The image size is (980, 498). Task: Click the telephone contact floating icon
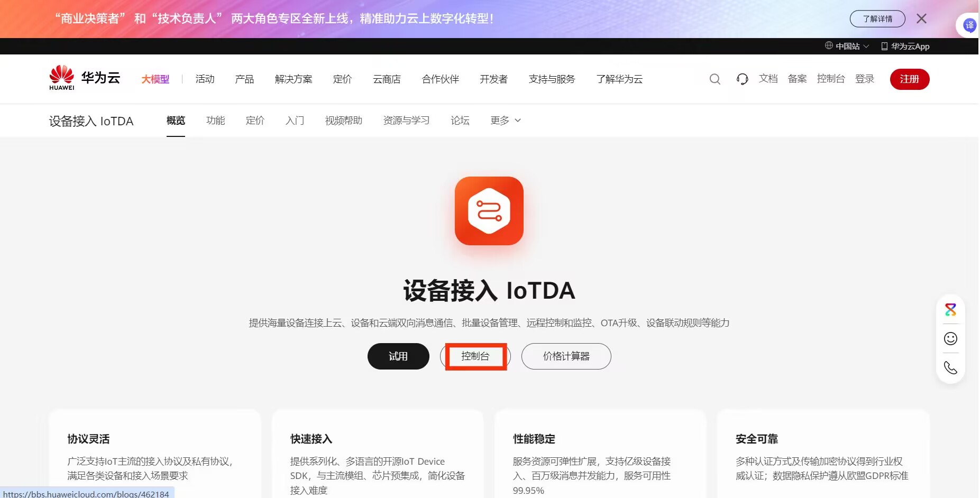point(950,367)
